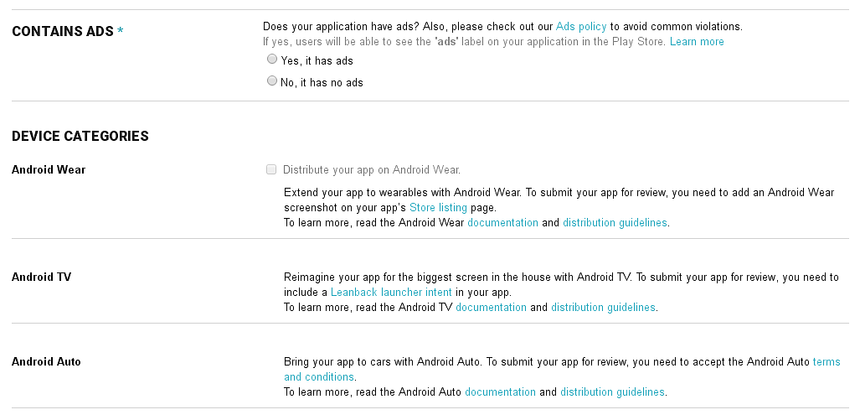Open the Leanback launcher intent link

(391, 292)
